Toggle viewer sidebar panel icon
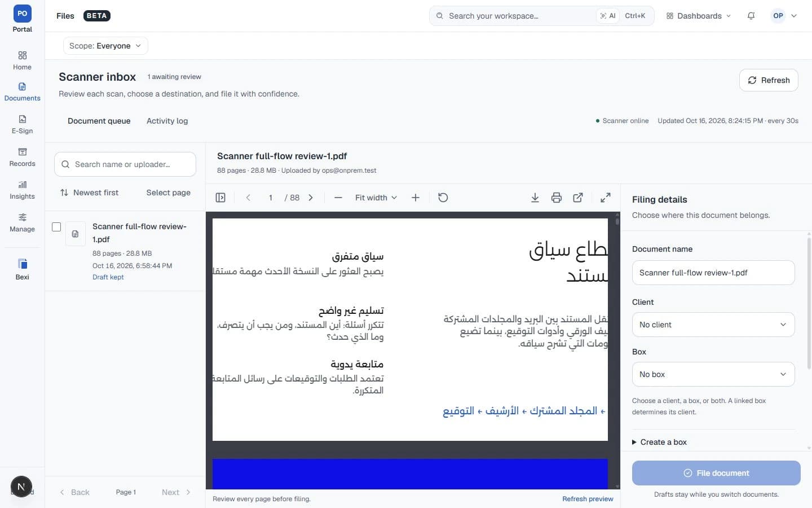 [x=220, y=198]
